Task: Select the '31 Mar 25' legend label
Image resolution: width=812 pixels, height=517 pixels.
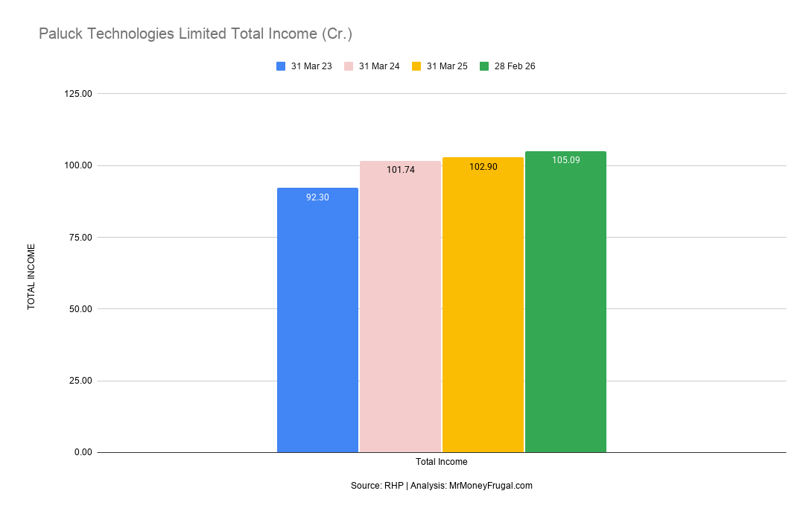Action: tap(447, 66)
